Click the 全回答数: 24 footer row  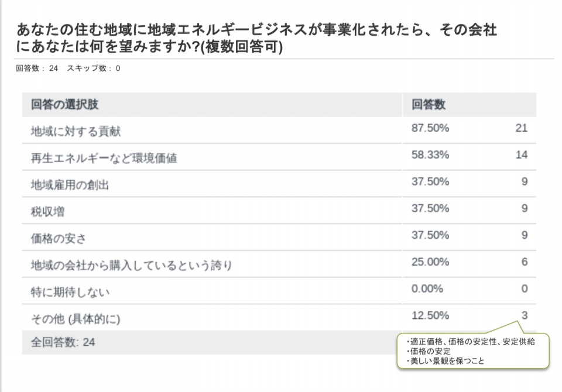(210, 342)
